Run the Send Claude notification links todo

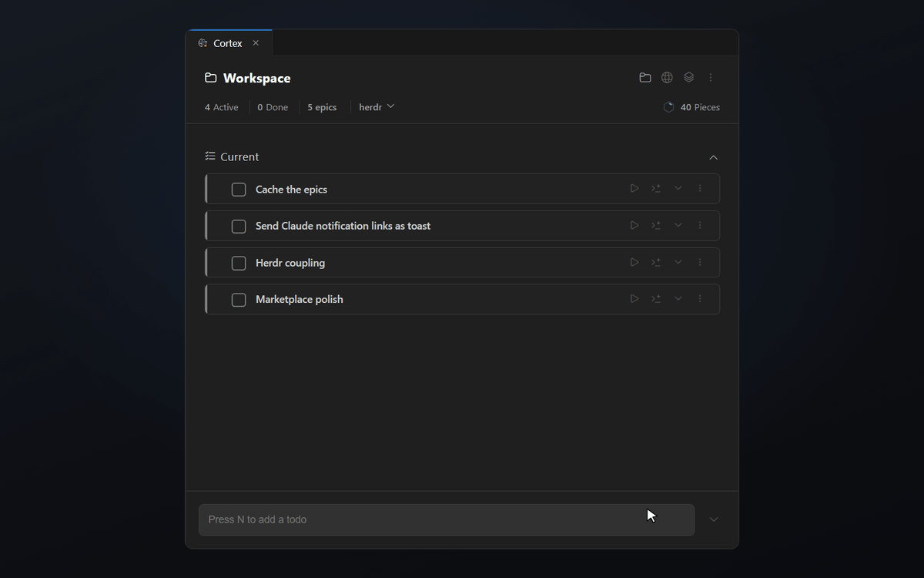point(634,226)
